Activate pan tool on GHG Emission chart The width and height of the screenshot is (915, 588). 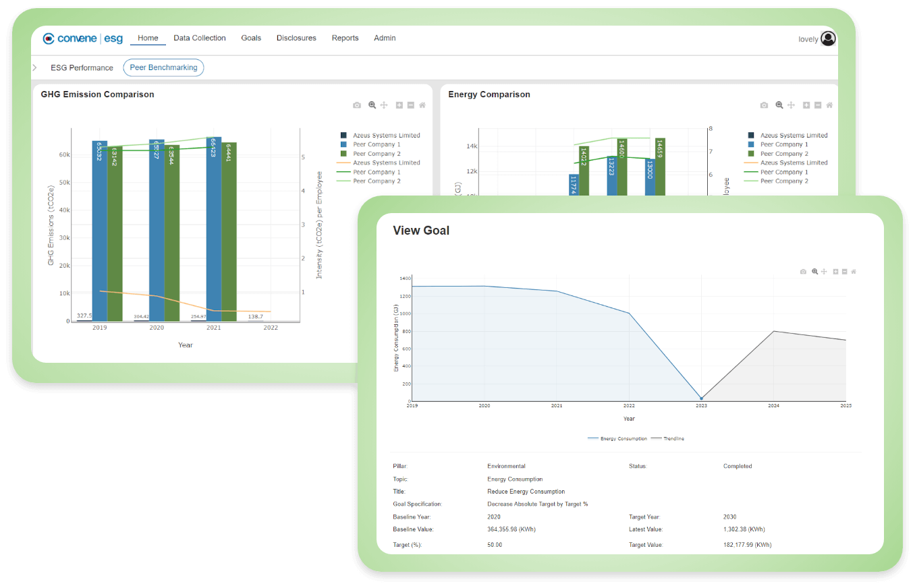pyautogui.click(x=384, y=105)
